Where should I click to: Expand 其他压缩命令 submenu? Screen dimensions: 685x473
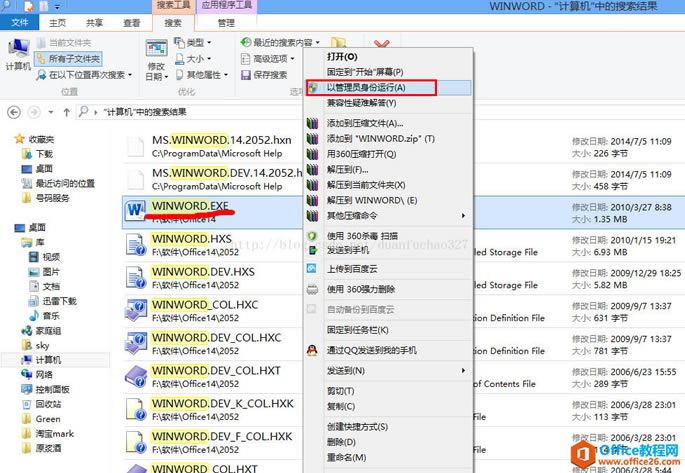pyautogui.click(x=388, y=216)
